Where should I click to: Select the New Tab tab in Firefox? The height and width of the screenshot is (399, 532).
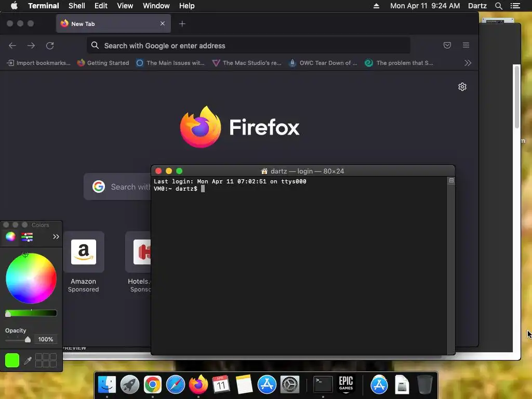coord(113,23)
